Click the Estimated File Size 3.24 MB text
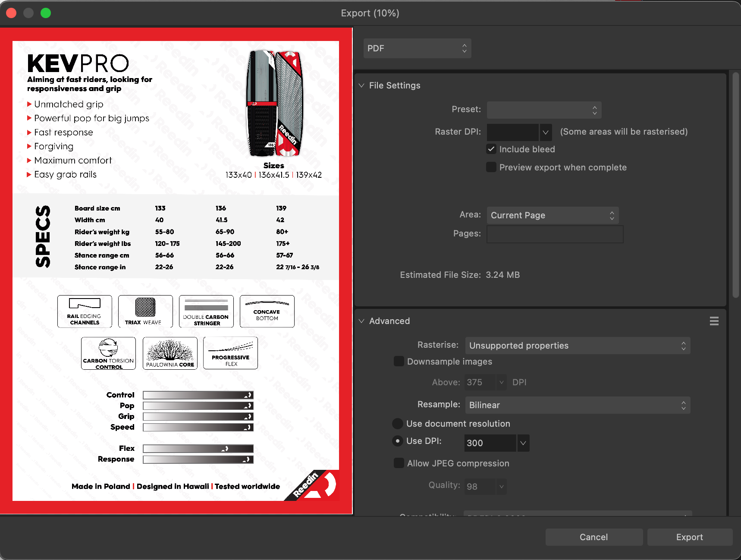 (460, 275)
